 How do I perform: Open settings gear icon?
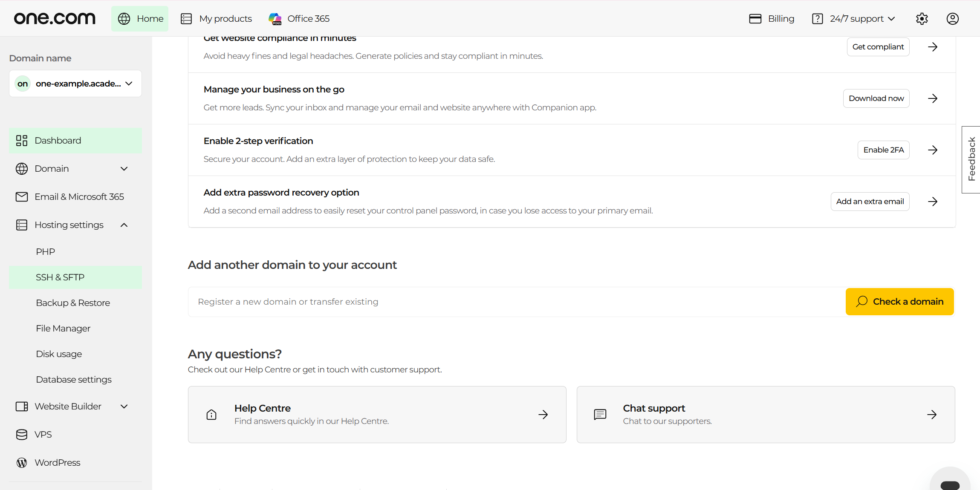[x=922, y=19]
